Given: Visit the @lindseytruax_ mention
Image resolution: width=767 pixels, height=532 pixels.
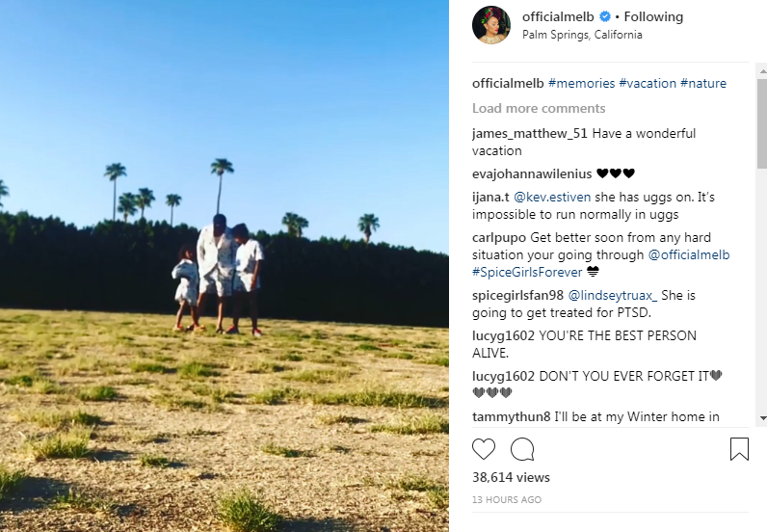Looking at the screenshot, I should click(x=613, y=296).
